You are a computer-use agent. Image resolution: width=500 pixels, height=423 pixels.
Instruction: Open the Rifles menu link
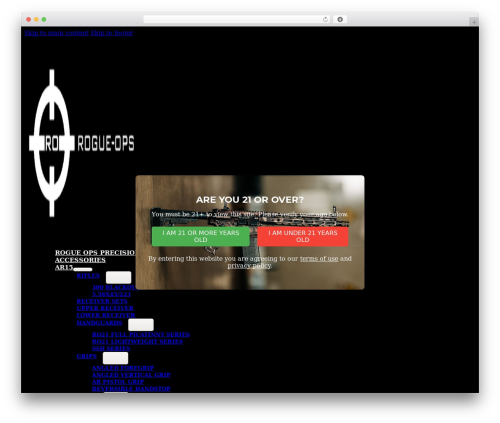pos(88,276)
